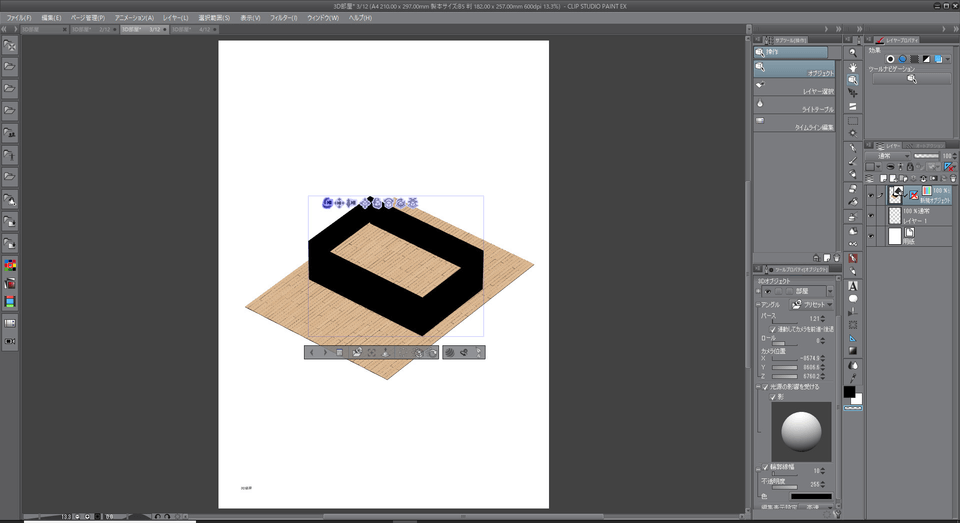Click the Tool Navigation button in layer property

(x=911, y=79)
